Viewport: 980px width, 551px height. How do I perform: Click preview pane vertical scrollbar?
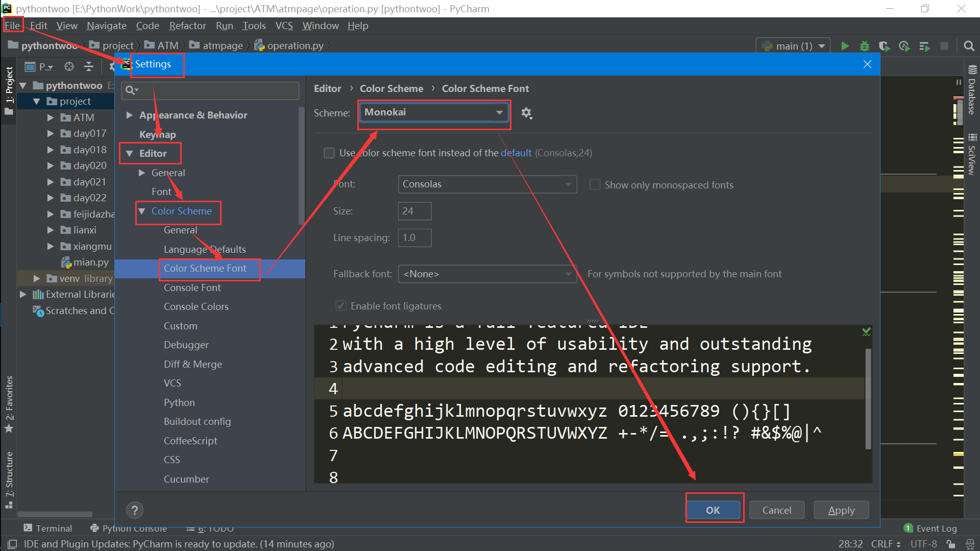coord(868,398)
